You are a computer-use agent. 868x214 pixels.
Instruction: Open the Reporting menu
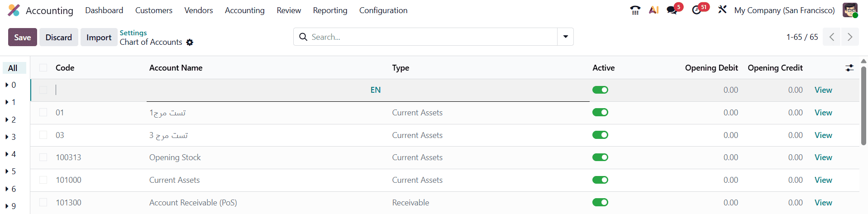pos(330,10)
